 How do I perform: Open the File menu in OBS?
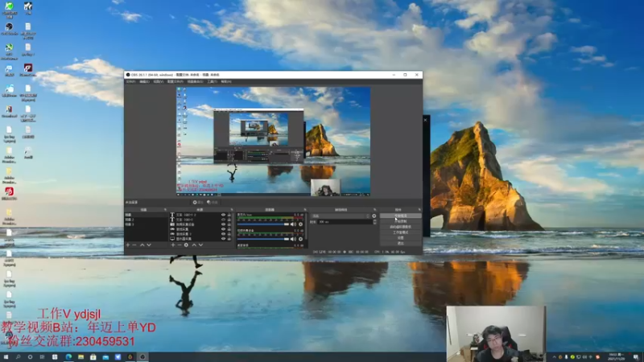pyautogui.click(x=130, y=81)
